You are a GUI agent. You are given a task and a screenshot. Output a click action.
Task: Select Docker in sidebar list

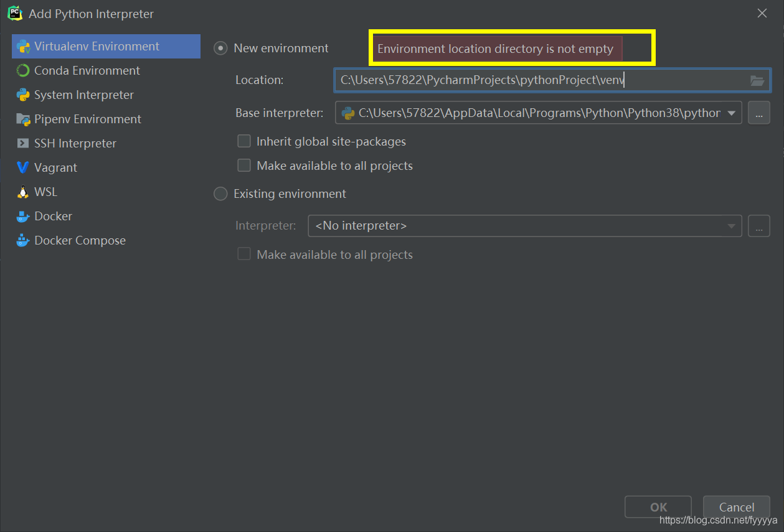(x=106, y=217)
